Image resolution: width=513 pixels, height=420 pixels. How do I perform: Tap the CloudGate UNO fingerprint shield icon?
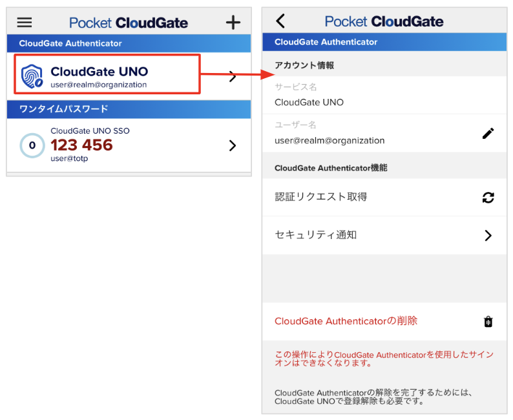pyautogui.click(x=32, y=76)
